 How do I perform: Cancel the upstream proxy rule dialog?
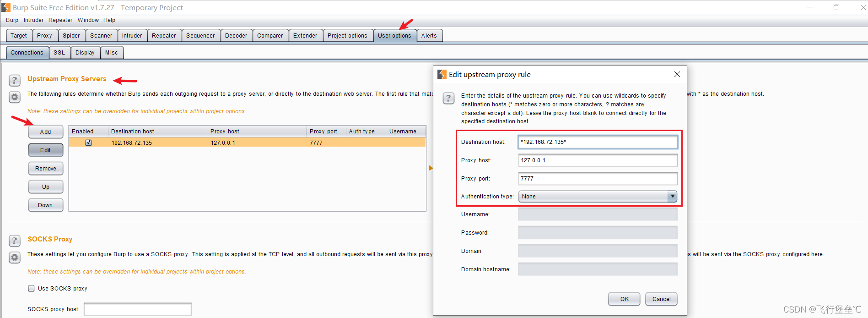tap(661, 299)
